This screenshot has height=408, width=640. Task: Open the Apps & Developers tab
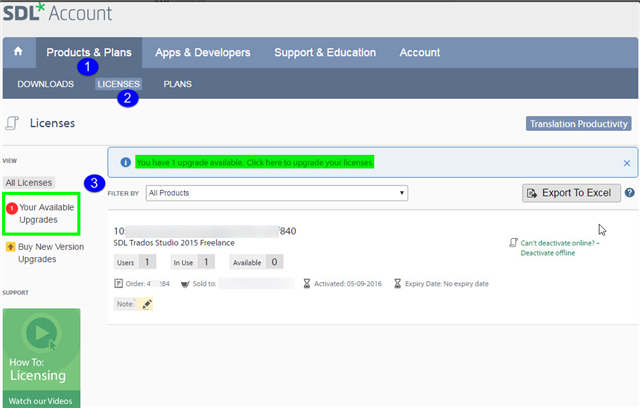tap(202, 53)
